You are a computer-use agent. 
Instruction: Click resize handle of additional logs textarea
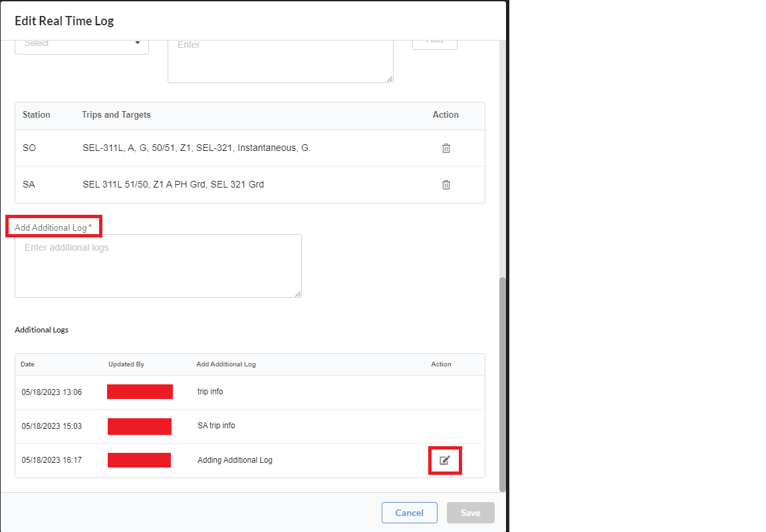pyautogui.click(x=298, y=294)
